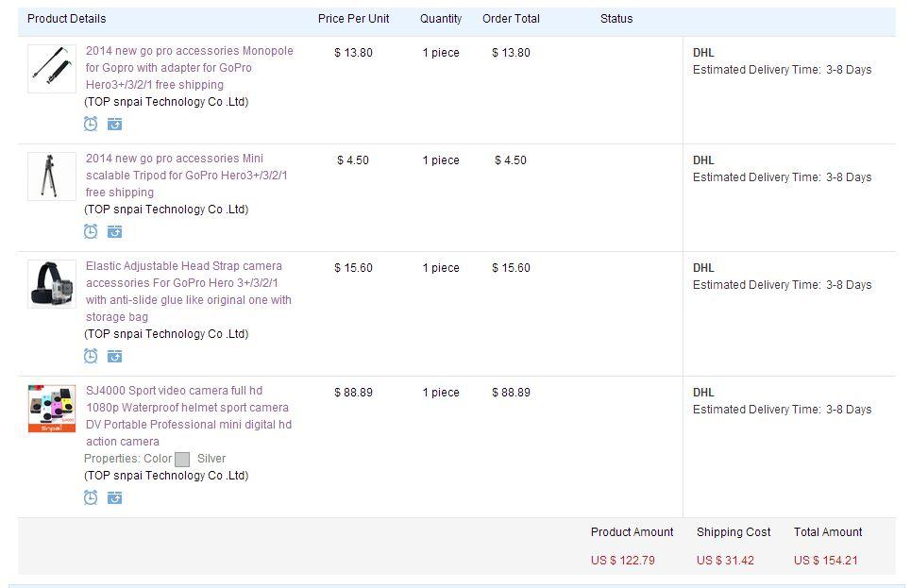Open the Monopole for Gopro product link

[x=190, y=67]
